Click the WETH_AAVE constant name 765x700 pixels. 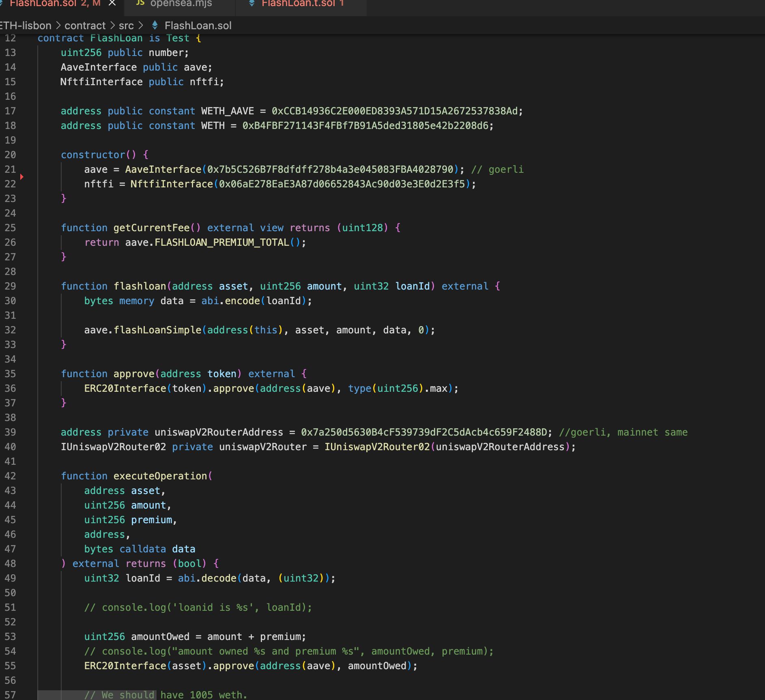coord(228,111)
